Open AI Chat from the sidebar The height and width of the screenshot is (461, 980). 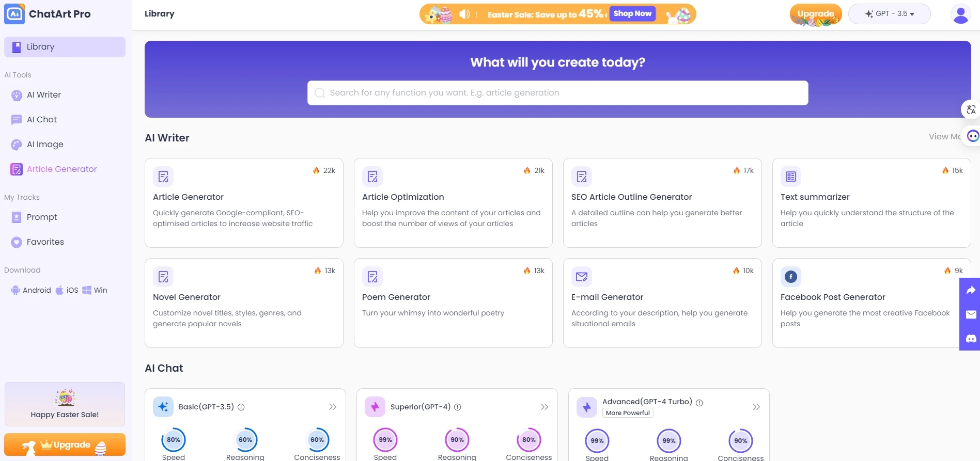43,119
